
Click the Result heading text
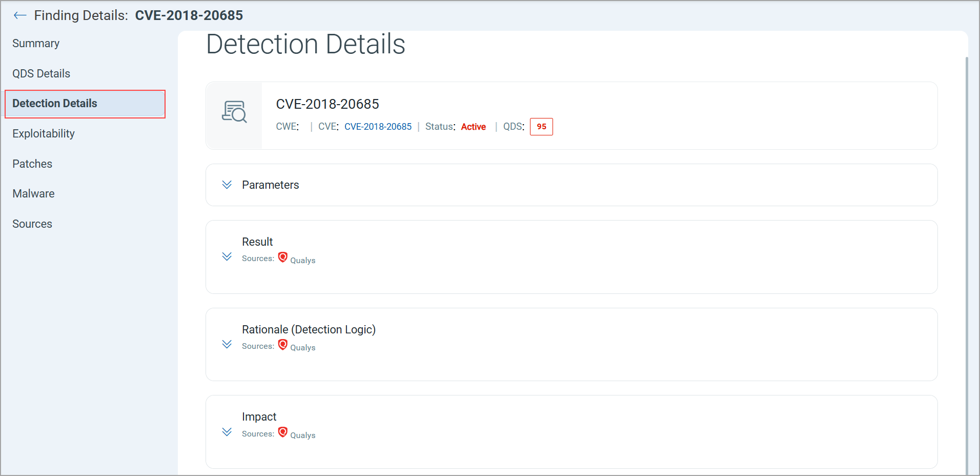tap(257, 242)
